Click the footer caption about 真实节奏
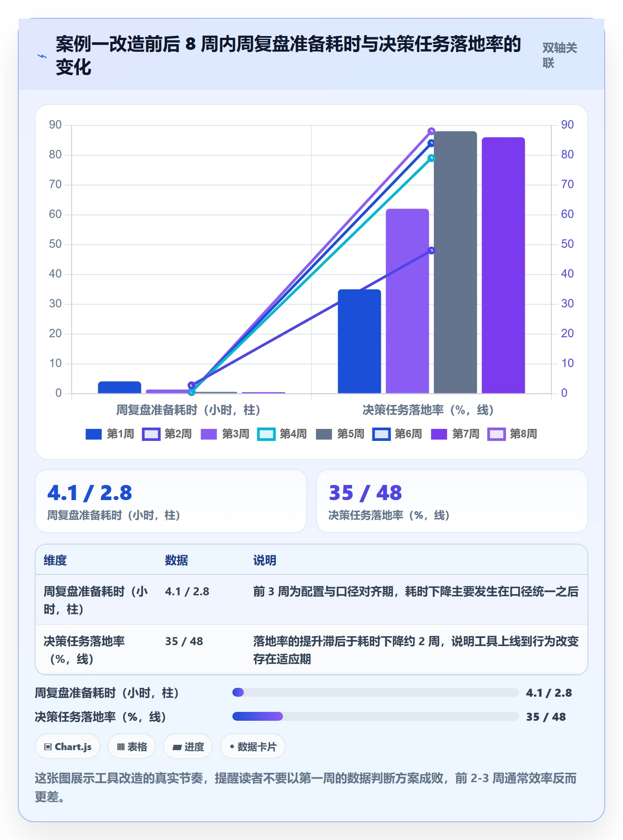The height and width of the screenshot is (840, 623). [x=306, y=787]
